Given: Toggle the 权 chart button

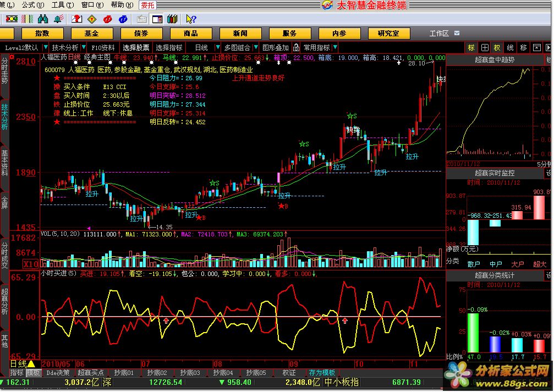Looking at the screenshot, I should [497, 47].
